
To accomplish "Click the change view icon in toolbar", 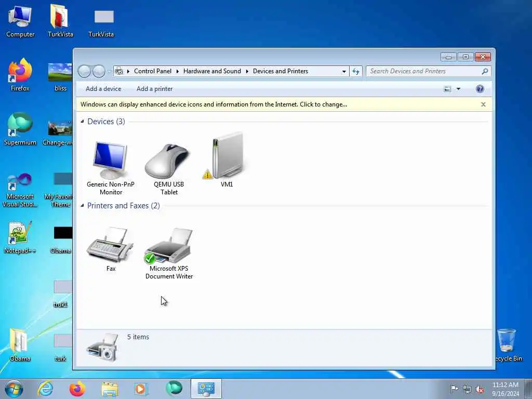I will (447, 89).
